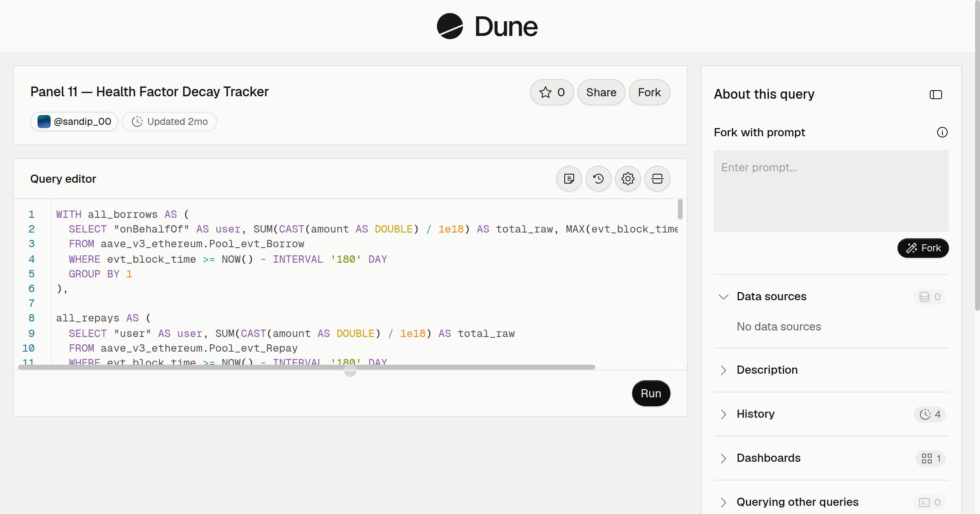Click the Dashboards count badge showing 1
980x514 pixels.
point(930,458)
